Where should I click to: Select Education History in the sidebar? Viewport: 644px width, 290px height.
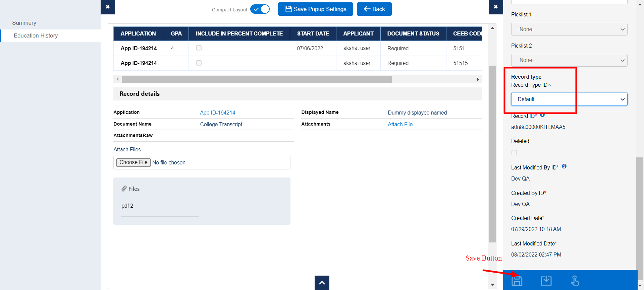coord(36,35)
